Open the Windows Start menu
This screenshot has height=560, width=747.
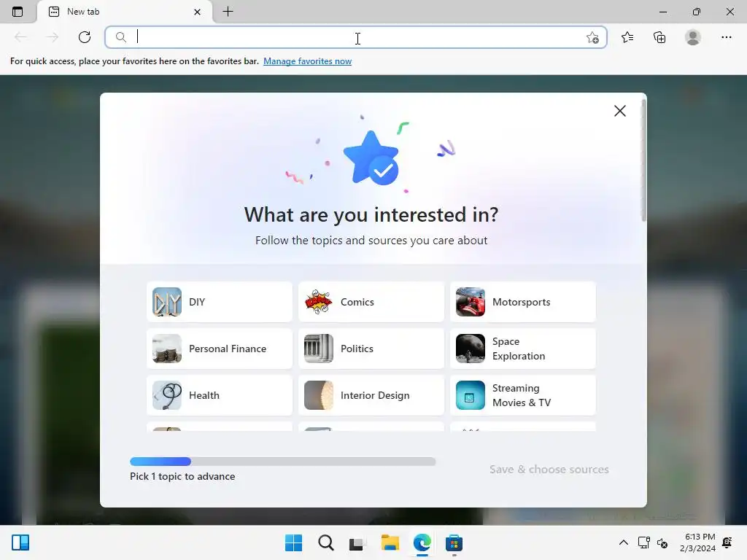[293, 542]
